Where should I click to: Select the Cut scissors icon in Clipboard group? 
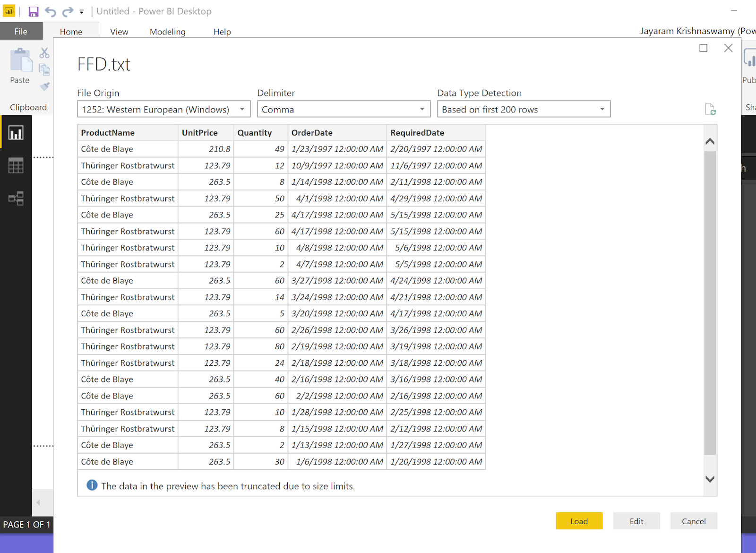44,52
